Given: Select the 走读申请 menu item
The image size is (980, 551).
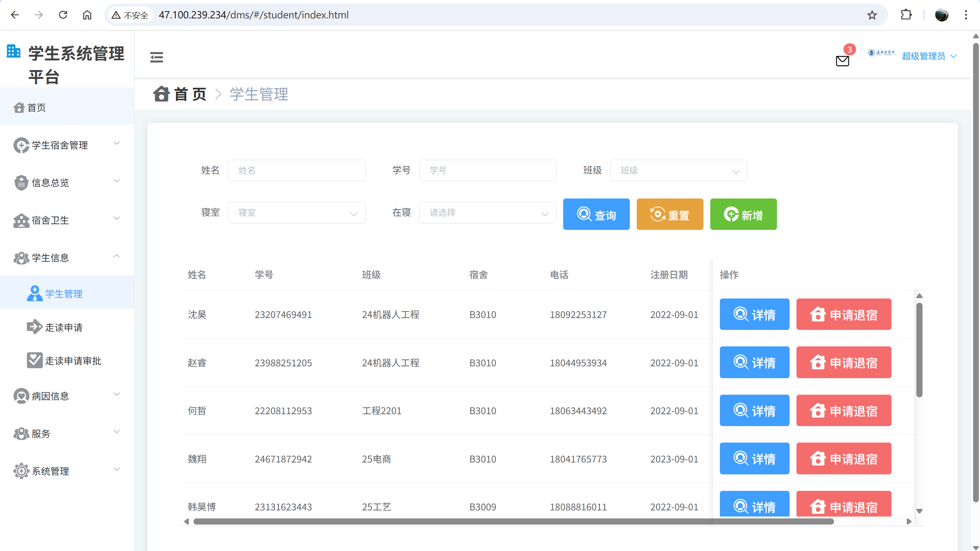Looking at the screenshot, I should (x=64, y=327).
